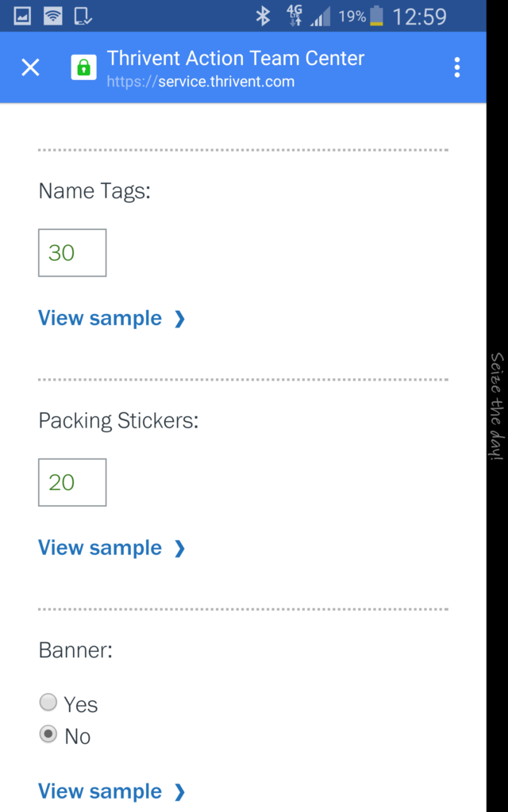Tap the image notification icon
Screen dimensions: 508x812
[22, 16]
